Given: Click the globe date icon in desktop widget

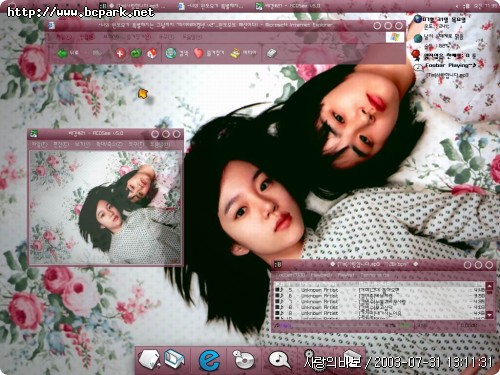Looking at the screenshot, I should pos(418,19).
